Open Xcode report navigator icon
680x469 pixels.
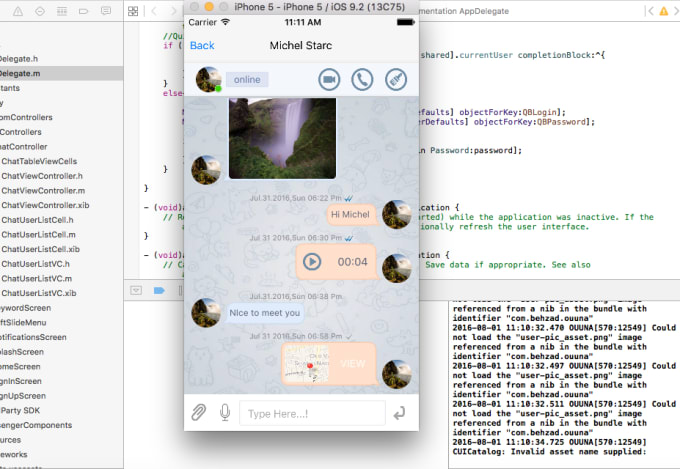[x=106, y=11]
